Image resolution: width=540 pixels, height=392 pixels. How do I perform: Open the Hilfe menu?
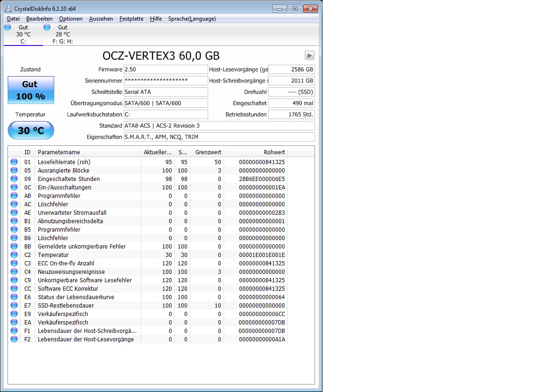156,19
